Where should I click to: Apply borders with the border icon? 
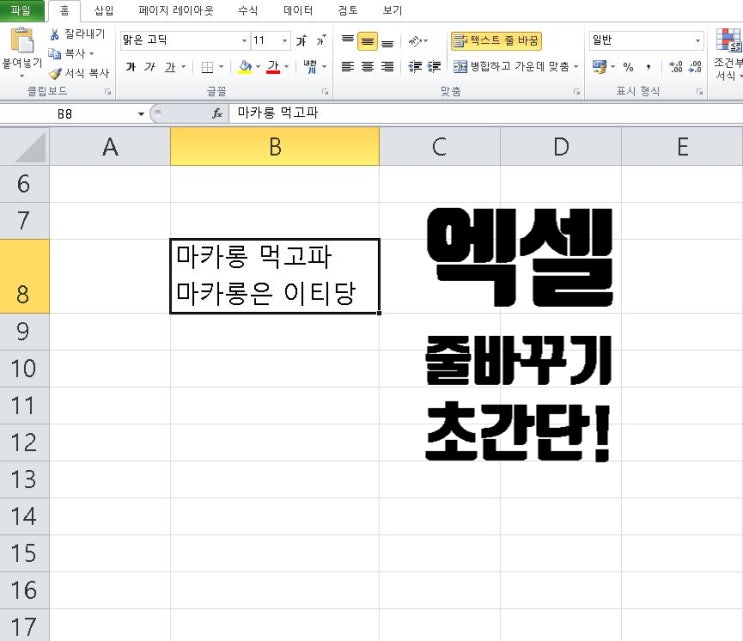207,67
